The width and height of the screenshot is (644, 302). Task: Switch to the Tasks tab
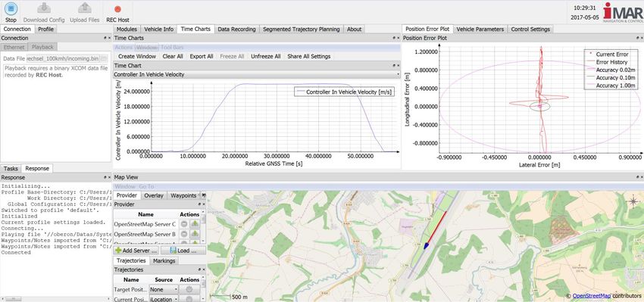[11, 168]
